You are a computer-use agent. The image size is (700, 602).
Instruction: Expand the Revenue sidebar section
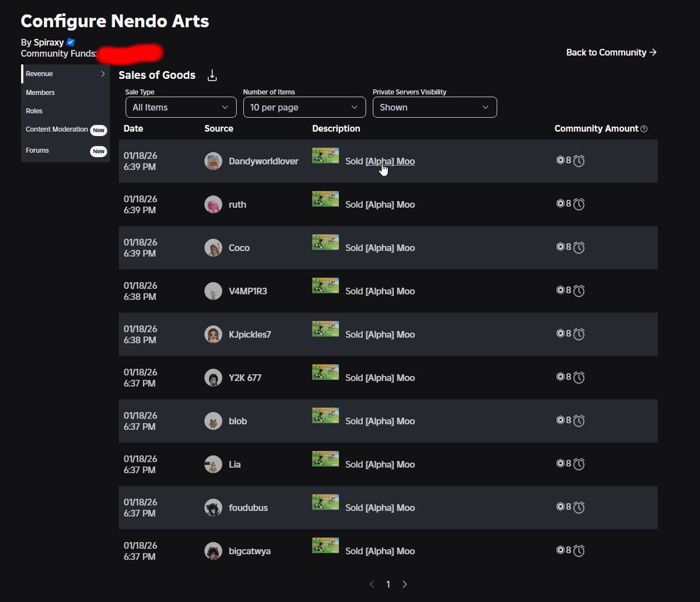(x=66, y=74)
